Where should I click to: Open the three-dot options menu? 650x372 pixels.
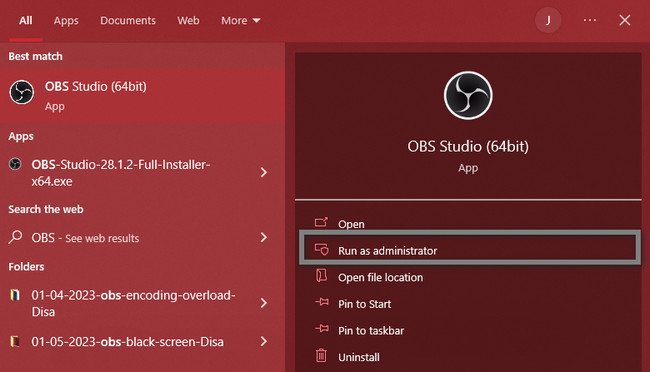point(589,20)
